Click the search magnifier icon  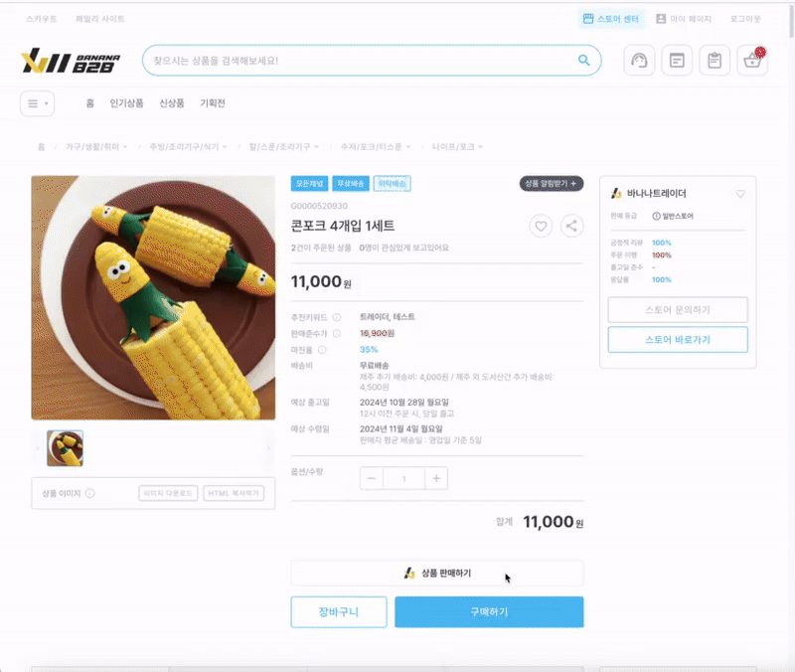584,61
